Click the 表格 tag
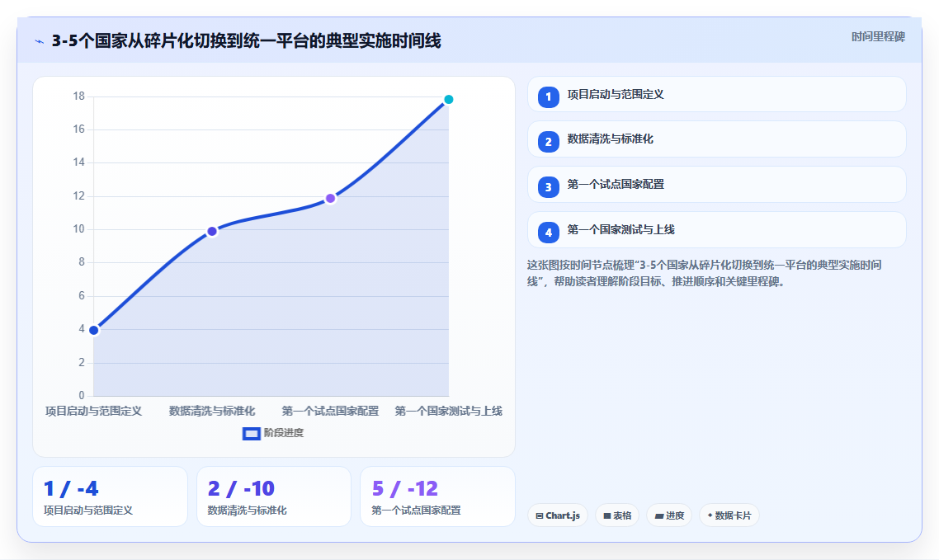 617,515
